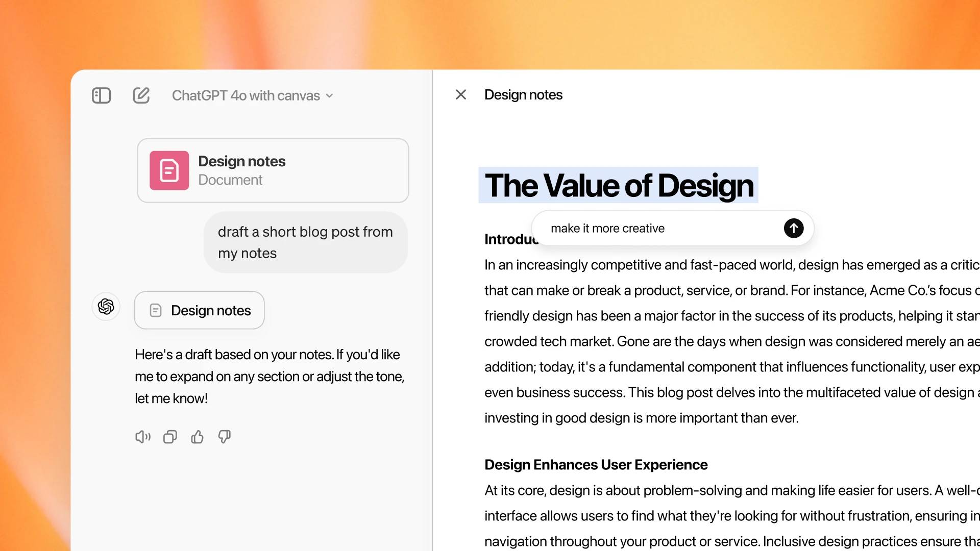The width and height of the screenshot is (980, 551).
Task: Select the highlighted title text field
Action: tap(619, 185)
